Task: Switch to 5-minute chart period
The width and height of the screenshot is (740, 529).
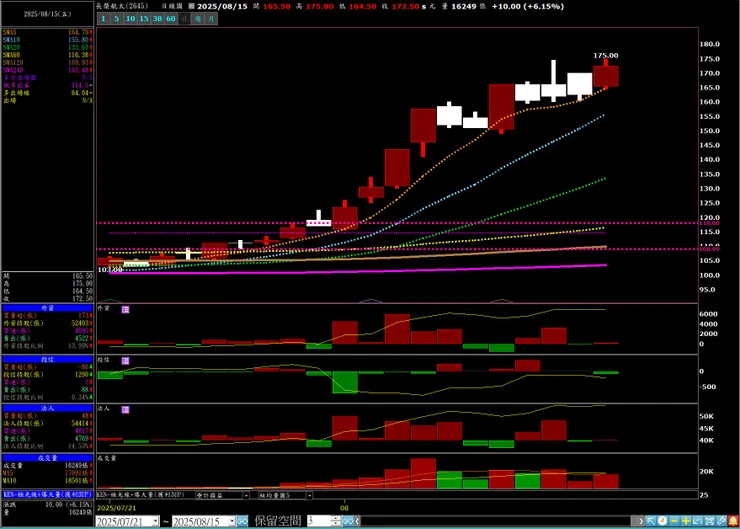Action: coord(117,19)
